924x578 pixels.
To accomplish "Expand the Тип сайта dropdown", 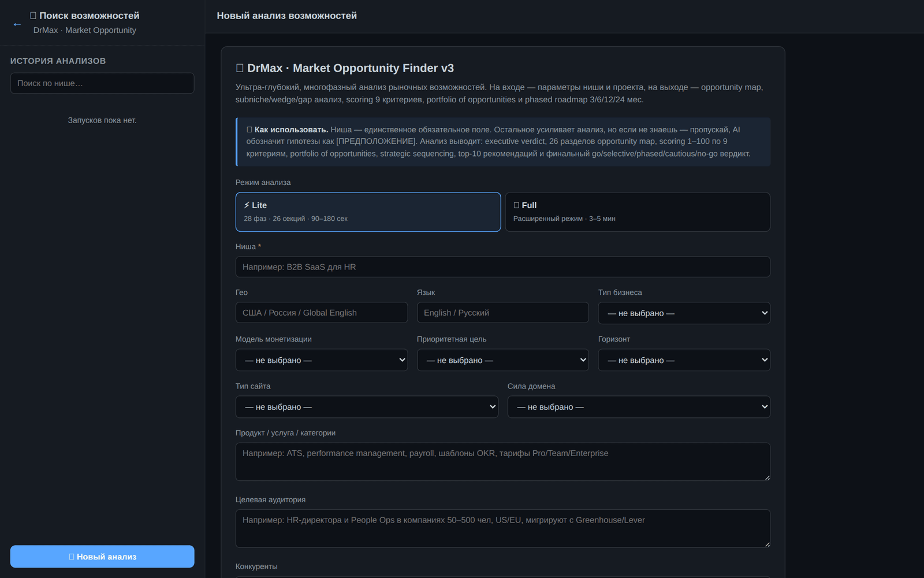I will [x=367, y=407].
